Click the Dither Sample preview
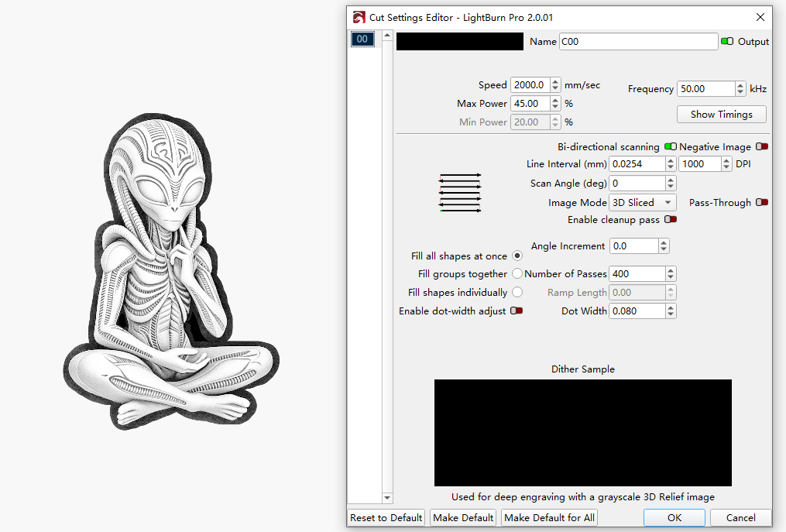The image size is (786, 532). 582,433
